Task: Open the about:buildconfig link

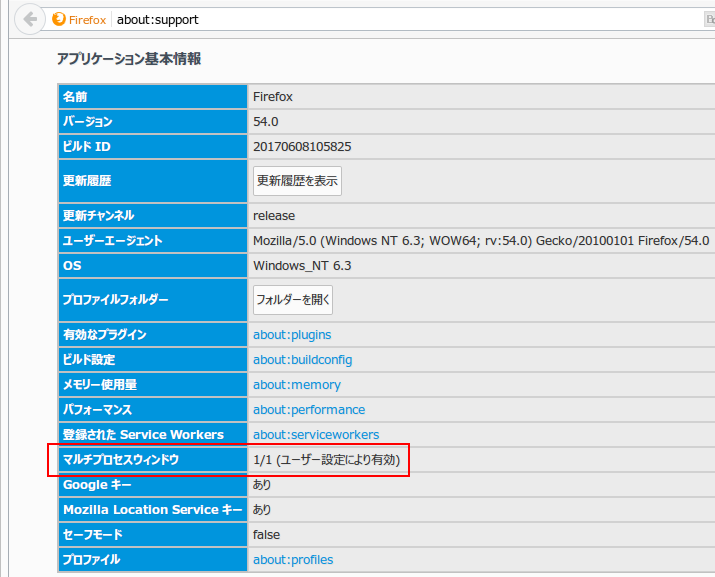Action: click(302, 359)
